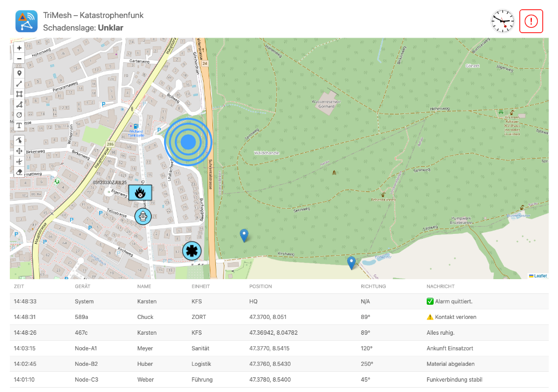Select the draw marker tool
The width and height of the screenshot is (558, 392).
[19, 73]
